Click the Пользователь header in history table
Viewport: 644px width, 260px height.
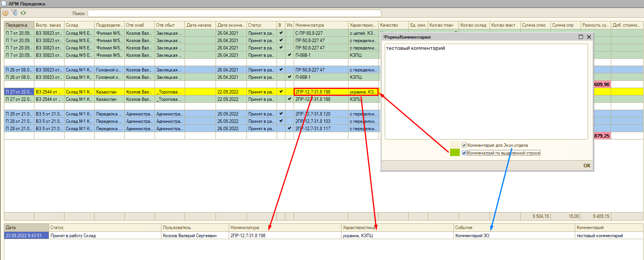coord(195,228)
